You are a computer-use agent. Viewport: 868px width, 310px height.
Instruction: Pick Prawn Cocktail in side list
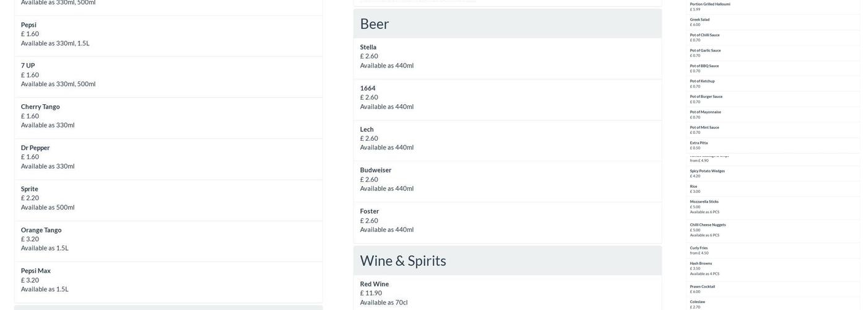click(702, 286)
